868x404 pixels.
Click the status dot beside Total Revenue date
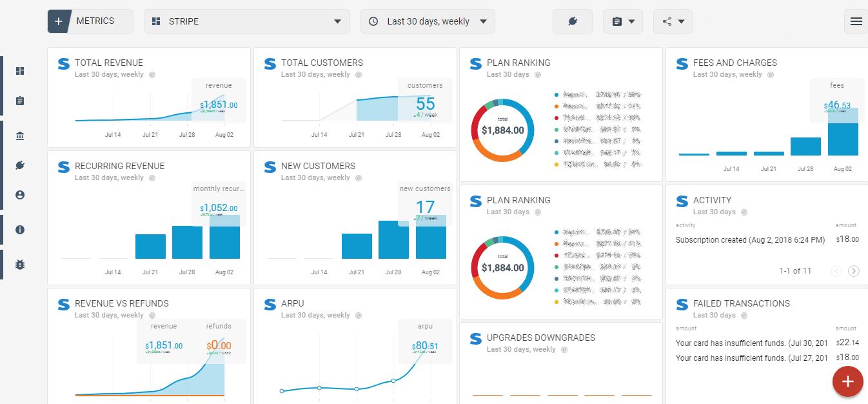click(152, 75)
